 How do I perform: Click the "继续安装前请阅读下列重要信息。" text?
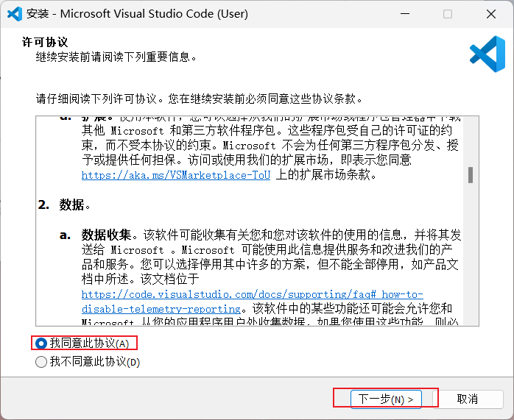[x=116, y=57]
